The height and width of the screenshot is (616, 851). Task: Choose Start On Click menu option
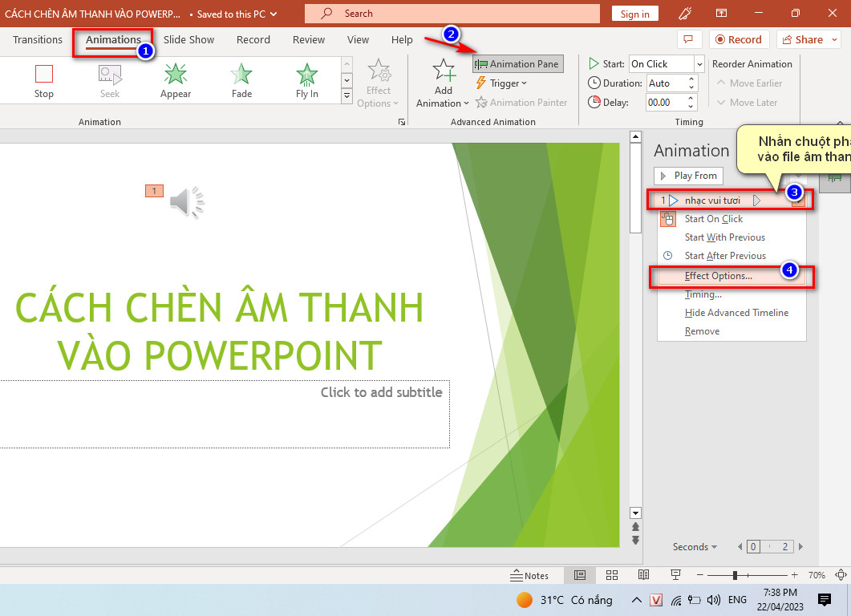(x=731, y=219)
